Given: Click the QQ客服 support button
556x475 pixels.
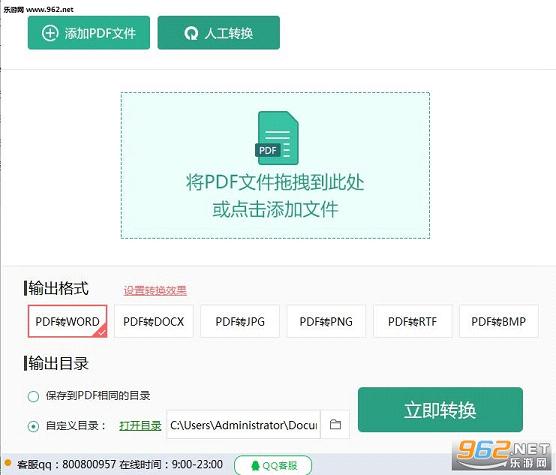Looking at the screenshot, I should (x=273, y=465).
